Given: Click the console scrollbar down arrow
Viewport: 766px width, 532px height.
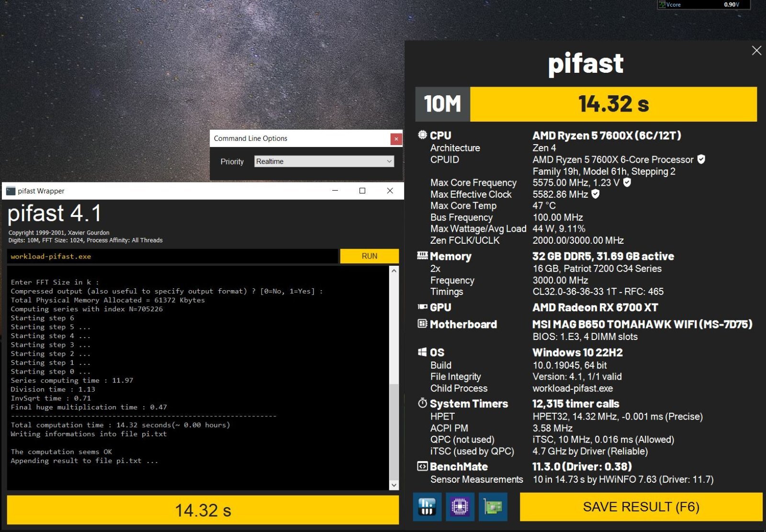Looking at the screenshot, I should [x=394, y=485].
